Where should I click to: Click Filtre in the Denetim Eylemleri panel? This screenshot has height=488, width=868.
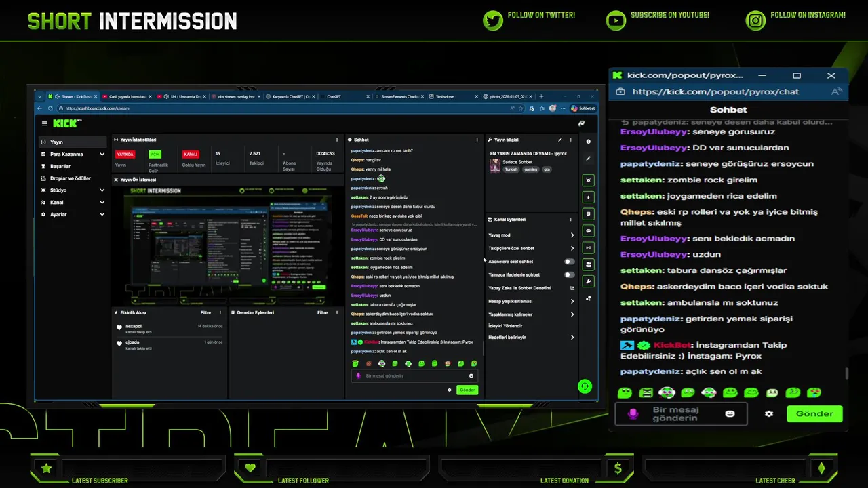pyautogui.click(x=323, y=312)
